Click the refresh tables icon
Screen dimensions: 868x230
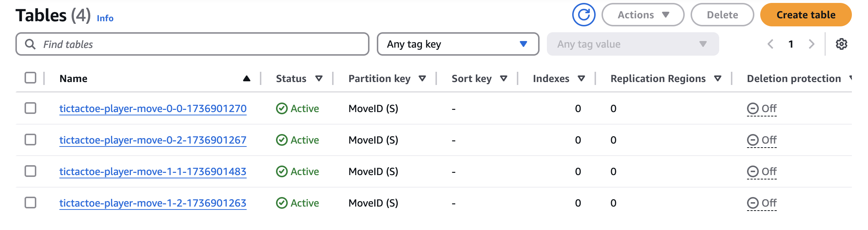[x=584, y=15]
